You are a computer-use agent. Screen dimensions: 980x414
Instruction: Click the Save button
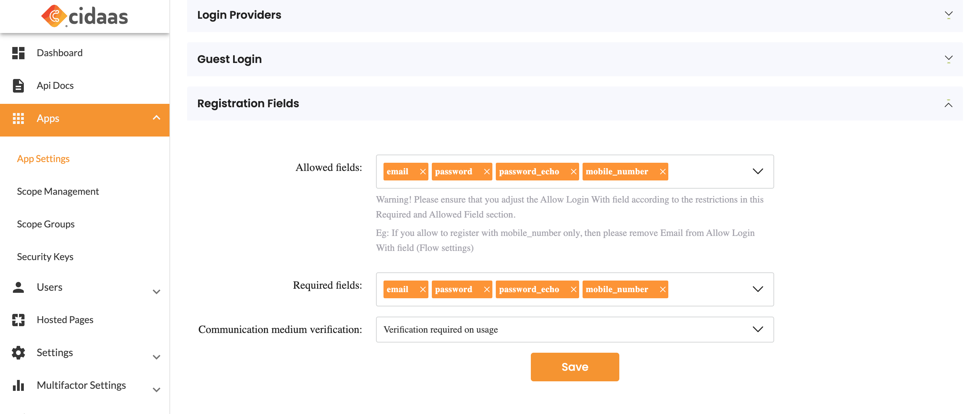point(574,366)
